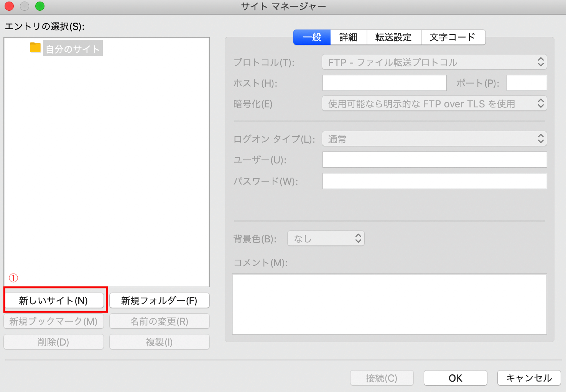Open the 暗号化 dropdown
Viewport: 566px width, 392px height.
coord(434,104)
